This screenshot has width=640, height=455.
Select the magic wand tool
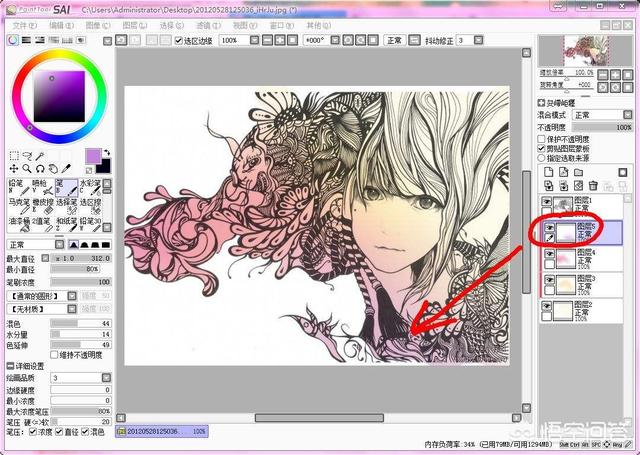pos(40,155)
